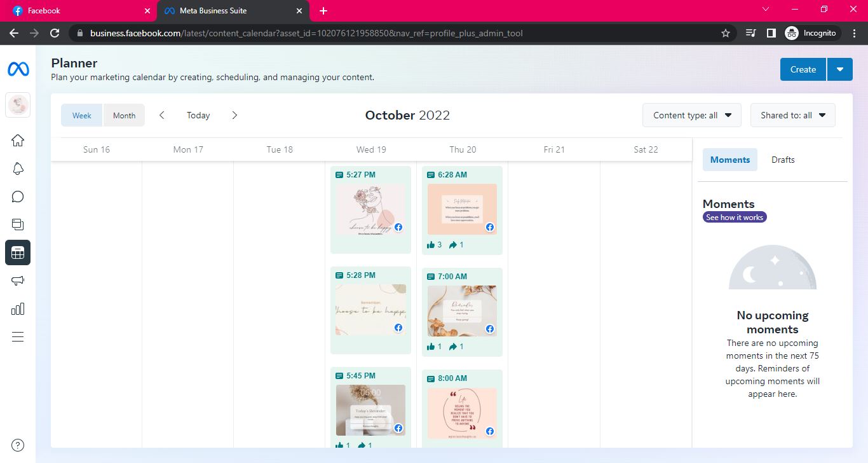Click the Help question mark icon
This screenshot has width=868, height=463.
pyautogui.click(x=18, y=445)
